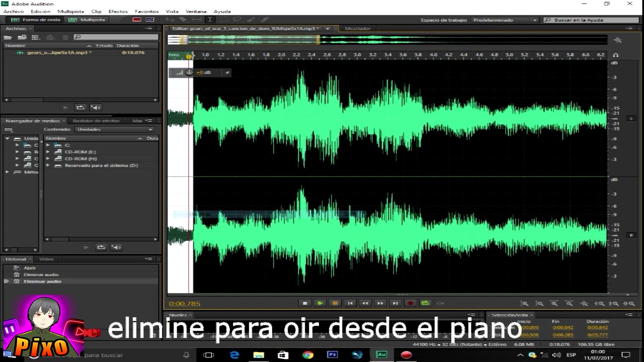The image size is (644, 362).
Task: Select the Lasso selection tool
Action: point(237,20)
